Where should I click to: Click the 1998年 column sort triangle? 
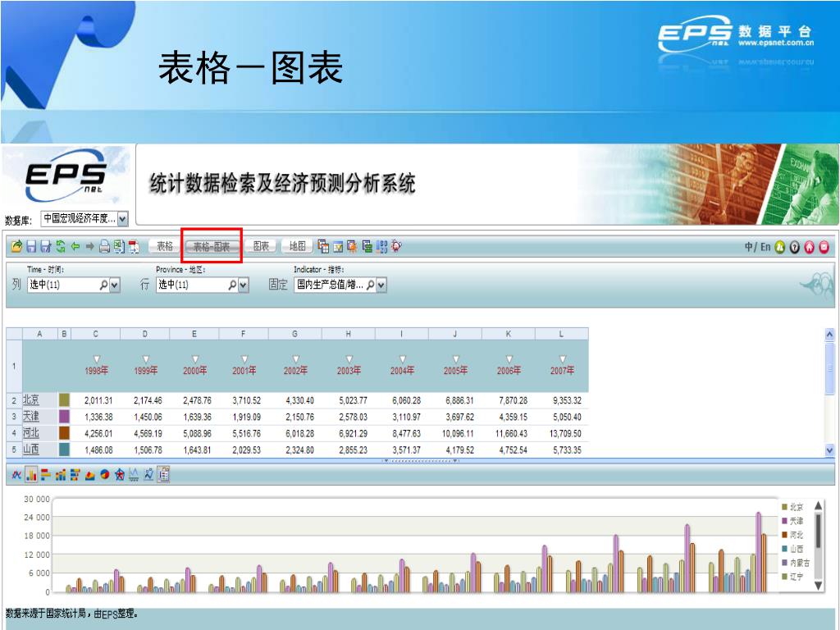(x=97, y=359)
